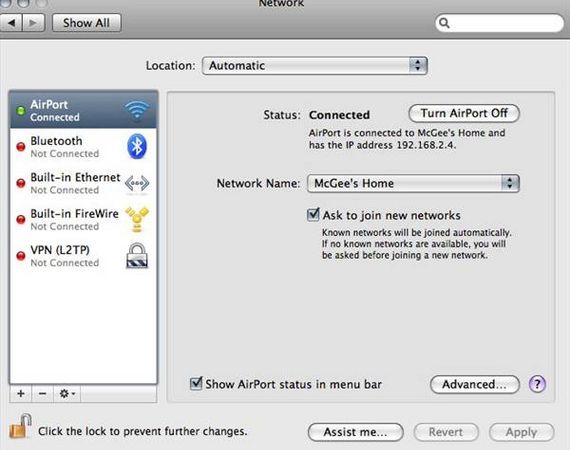The height and width of the screenshot is (450, 570).
Task: Click Show All button
Action: tap(87, 23)
